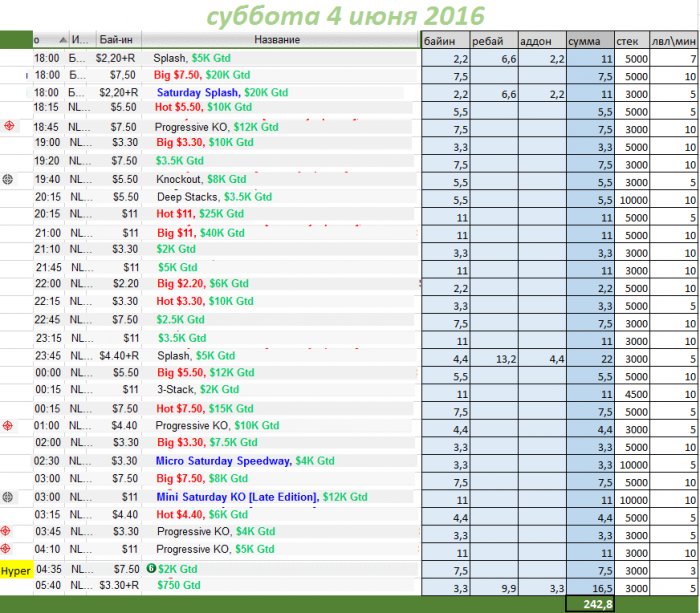The height and width of the screenshot is (613, 700).
Task: Select sum cell 22 in the 23:45 row
Action: pyautogui.click(x=590, y=359)
